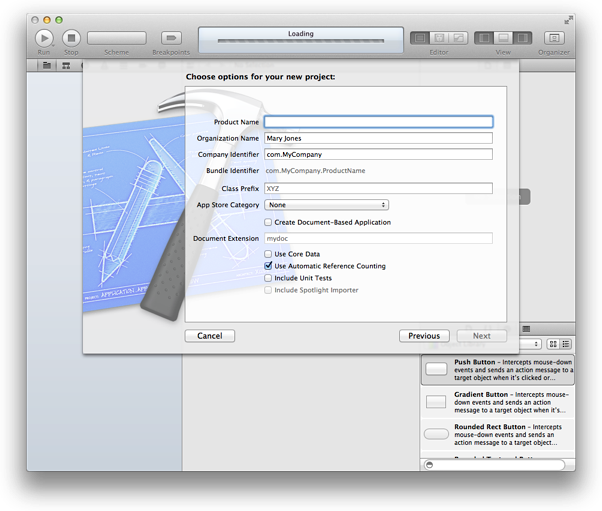Click the green zoom window button
The height and width of the screenshot is (511, 602).
59,20
